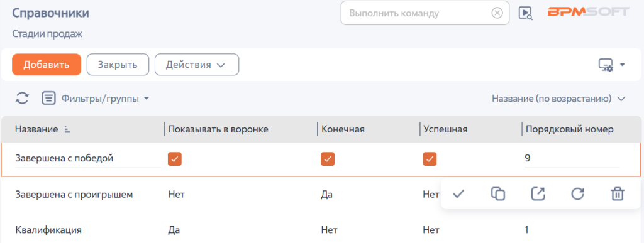Click the Показывать в воронке column header
644x243 pixels.
click(218, 129)
